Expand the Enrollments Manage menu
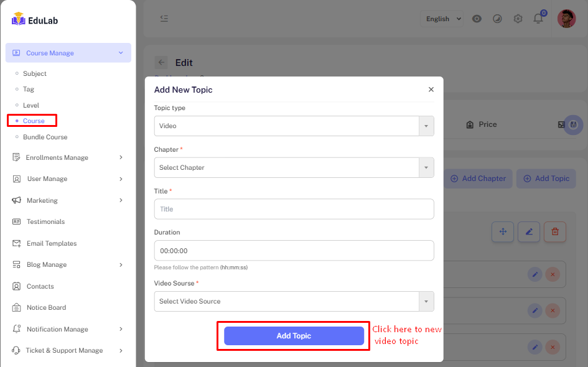This screenshot has height=367, width=588. [x=67, y=157]
